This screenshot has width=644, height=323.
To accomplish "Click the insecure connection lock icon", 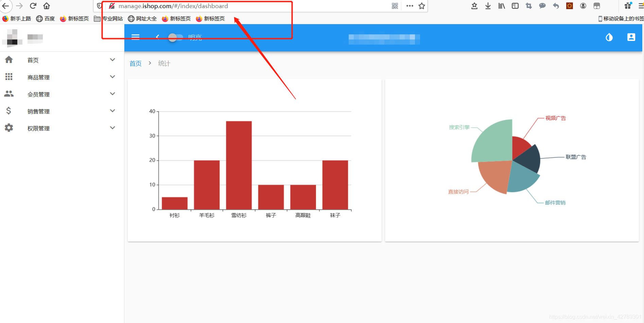I will pos(111,6).
